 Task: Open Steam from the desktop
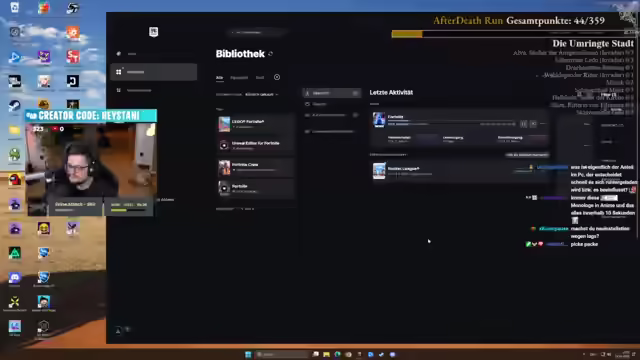coord(15,106)
